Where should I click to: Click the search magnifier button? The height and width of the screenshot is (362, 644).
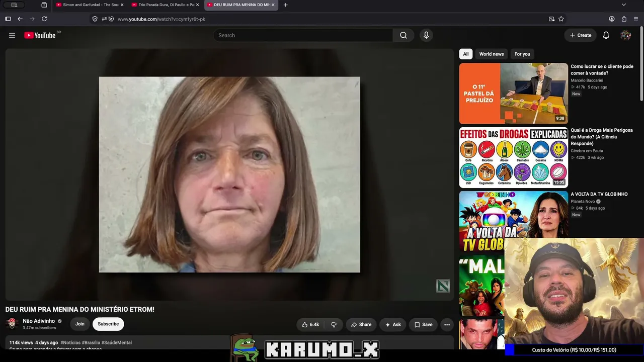pyautogui.click(x=404, y=35)
